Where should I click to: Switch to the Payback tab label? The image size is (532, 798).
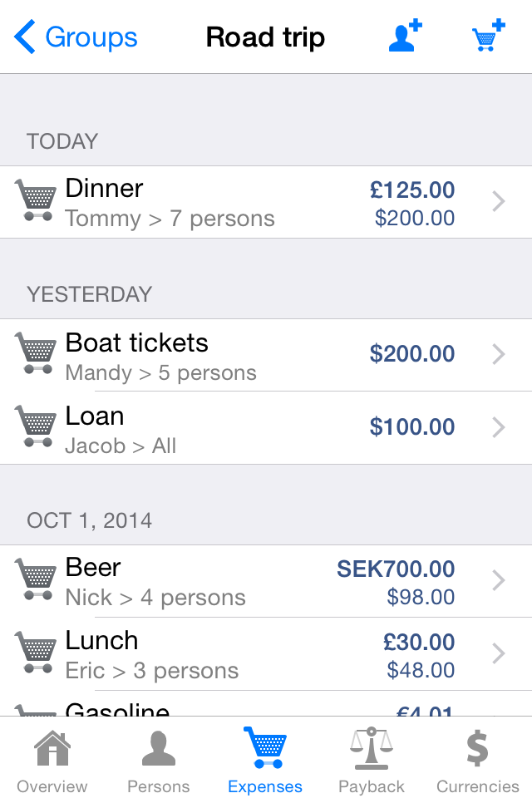[372, 786]
